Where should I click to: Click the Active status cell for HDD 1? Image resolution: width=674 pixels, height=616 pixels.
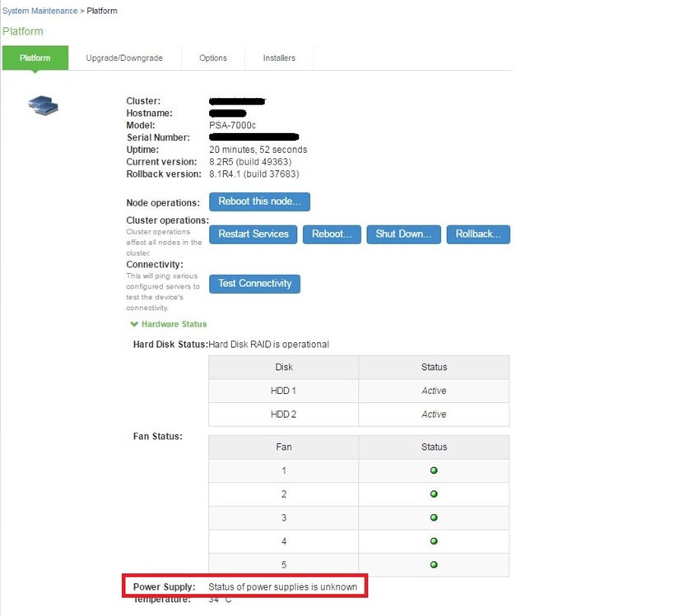434,391
